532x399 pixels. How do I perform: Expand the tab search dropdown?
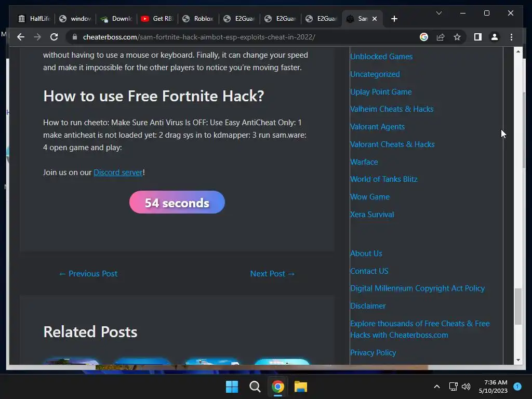point(438,13)
